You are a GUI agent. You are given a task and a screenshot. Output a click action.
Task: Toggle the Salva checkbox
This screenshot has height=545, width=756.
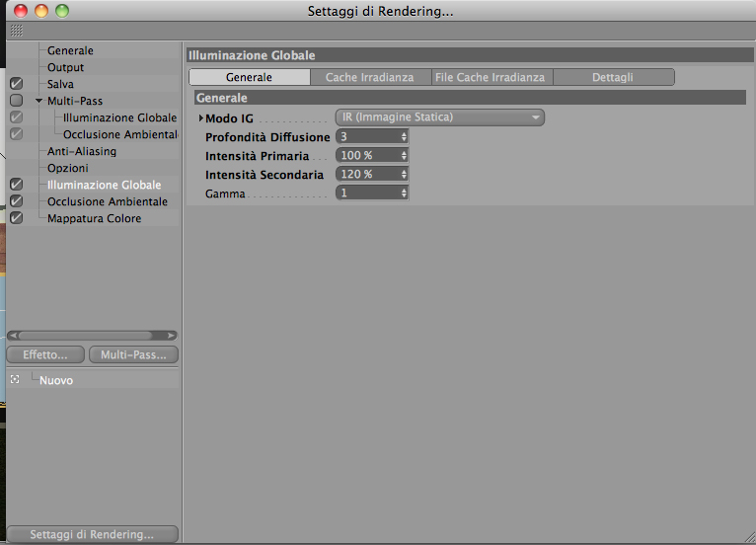16,84
